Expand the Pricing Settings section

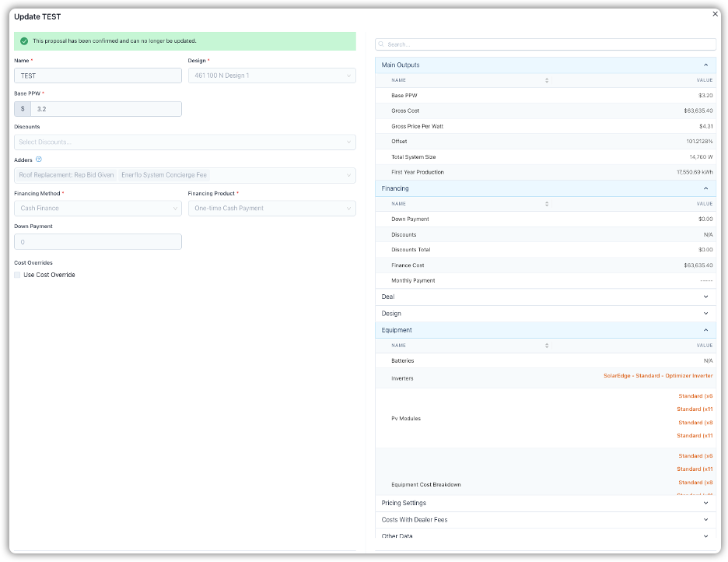pyautogui.click(x=705, y=504)
